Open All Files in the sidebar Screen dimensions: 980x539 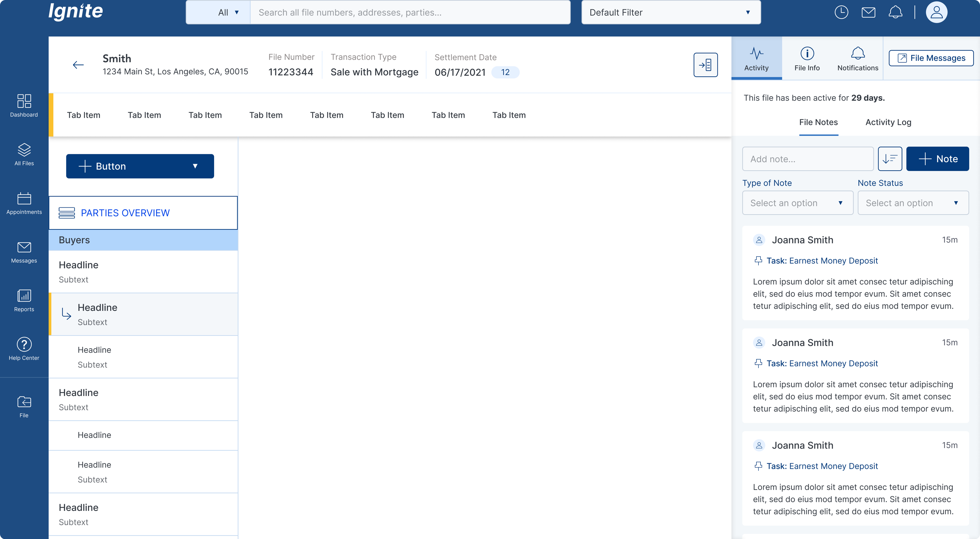pyautogui.click(x=24, y=154)
